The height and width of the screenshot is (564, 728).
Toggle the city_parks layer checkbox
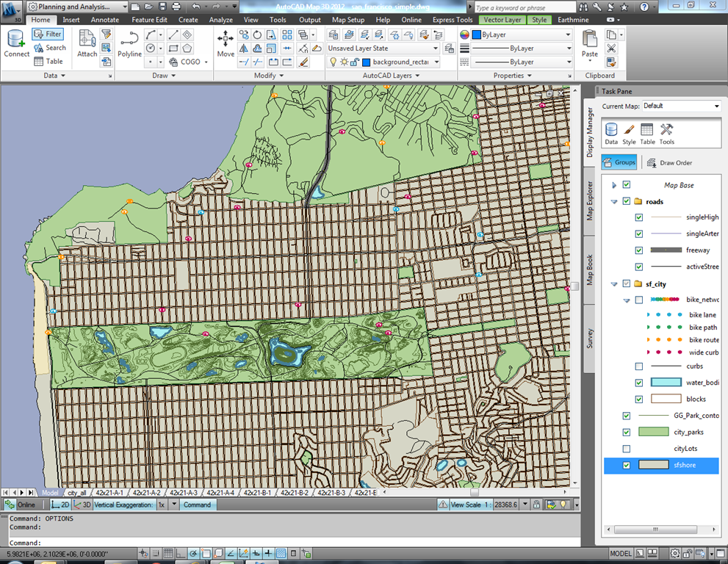click(x=626, y=433)
